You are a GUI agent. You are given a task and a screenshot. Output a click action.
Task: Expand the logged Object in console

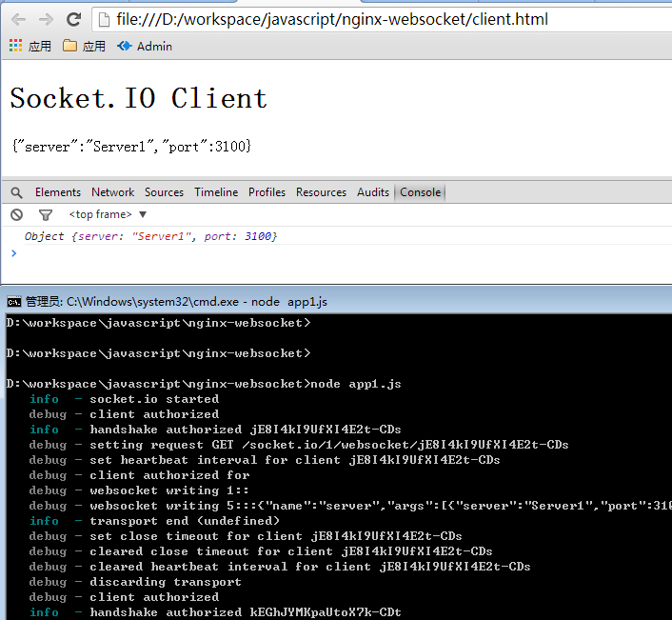(x=150, y=236)
